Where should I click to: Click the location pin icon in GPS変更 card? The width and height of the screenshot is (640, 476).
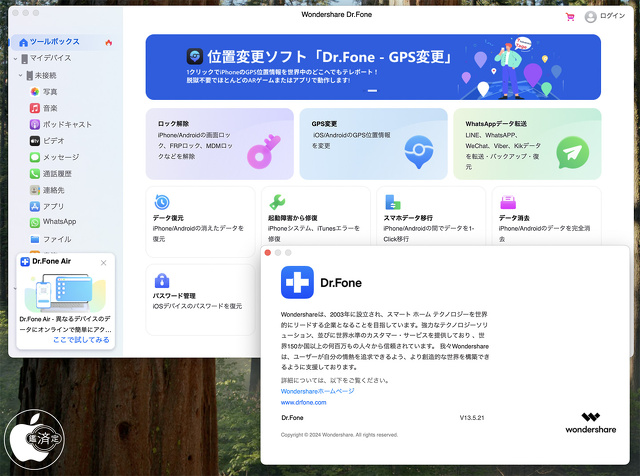tap(418, 152)
